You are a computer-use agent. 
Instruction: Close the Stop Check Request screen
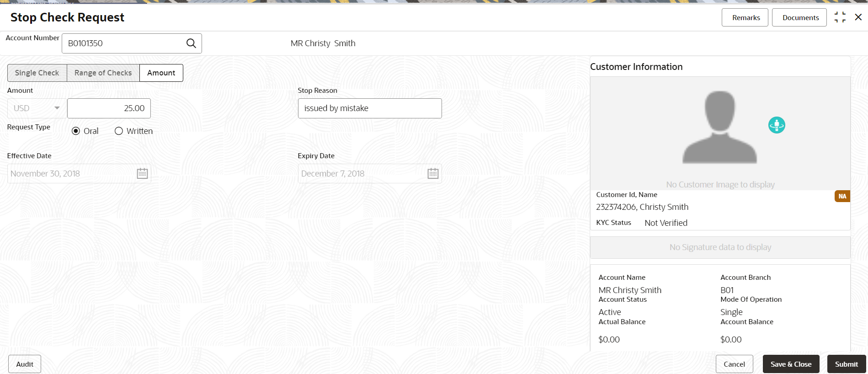(858, 17)
